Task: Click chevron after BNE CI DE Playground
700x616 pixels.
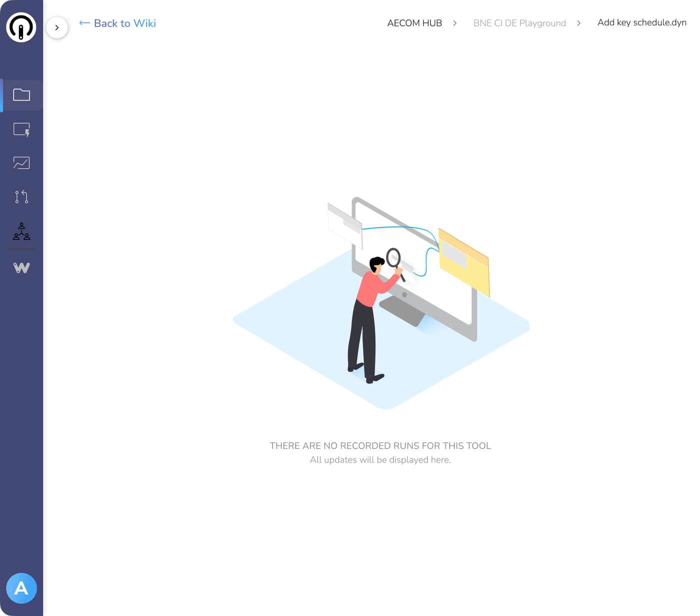Action: pos(578,23)
